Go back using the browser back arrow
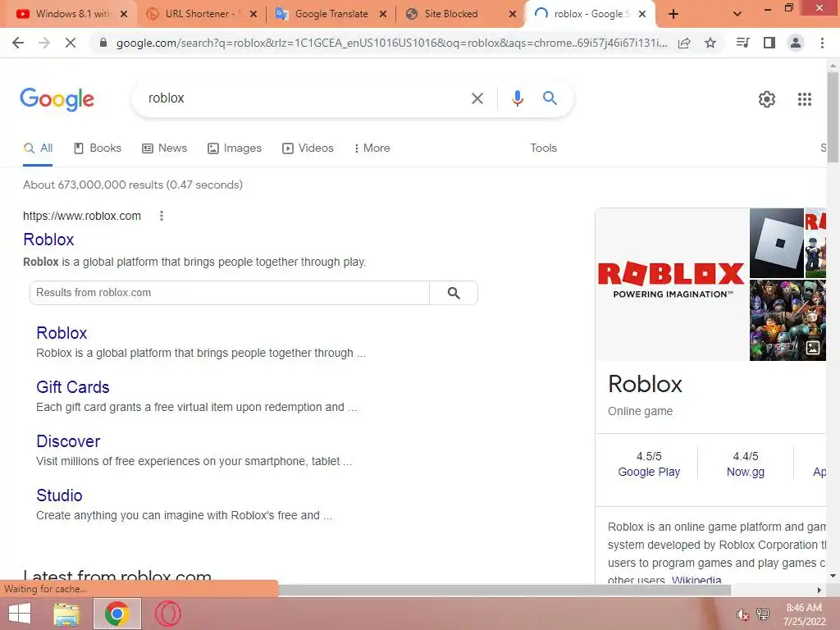This screenshot has height=630, width=840. click(18, 43)
